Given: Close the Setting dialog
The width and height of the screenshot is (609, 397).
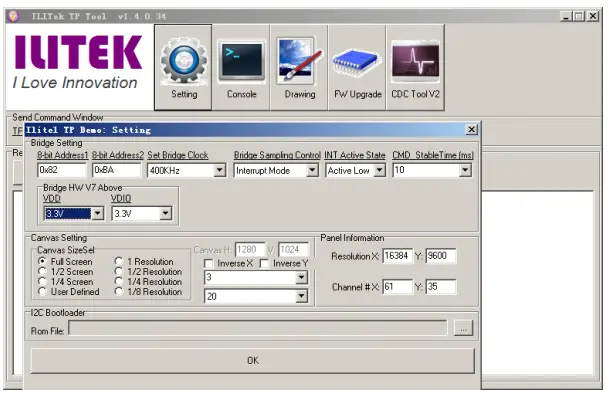Looking at the screenshot, I should (x=472, y=129).
